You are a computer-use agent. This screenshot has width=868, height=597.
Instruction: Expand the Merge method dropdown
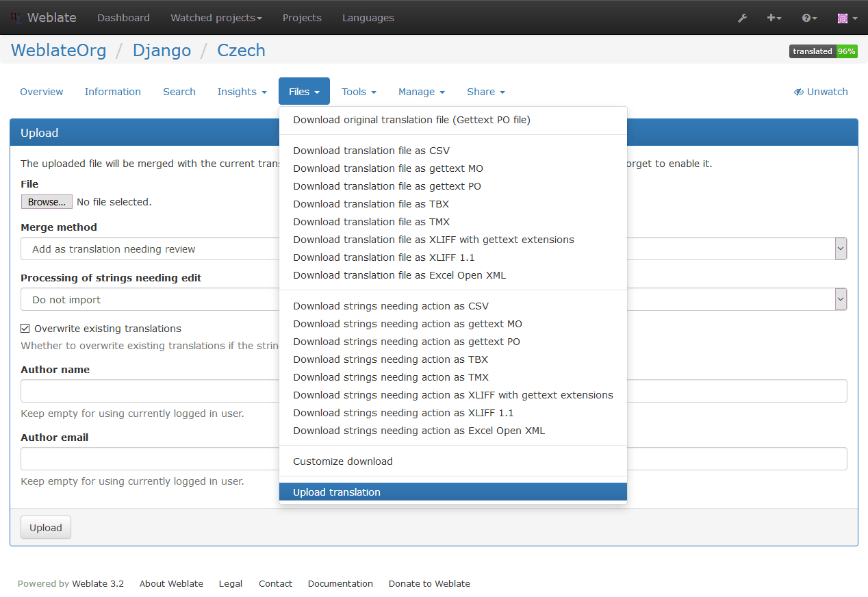click(434, 249)
